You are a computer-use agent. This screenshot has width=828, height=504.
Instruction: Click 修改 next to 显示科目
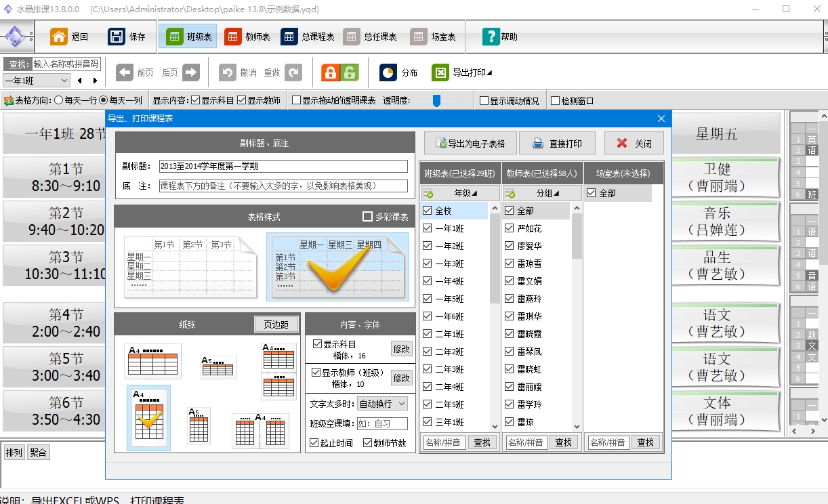pos(401,349)
